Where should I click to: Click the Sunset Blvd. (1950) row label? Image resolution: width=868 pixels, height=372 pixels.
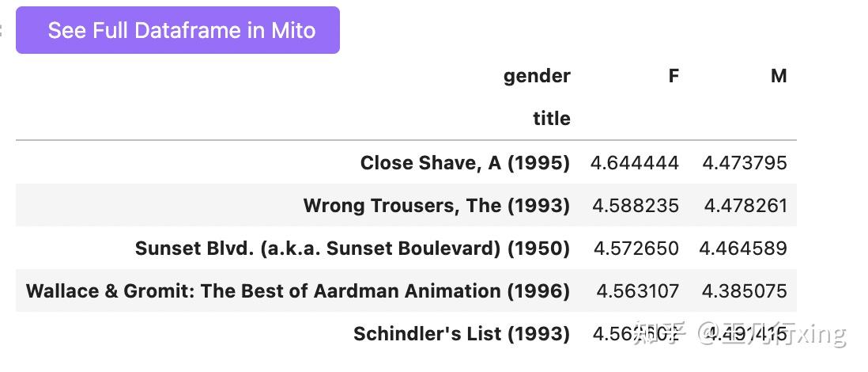coord(353,249)
